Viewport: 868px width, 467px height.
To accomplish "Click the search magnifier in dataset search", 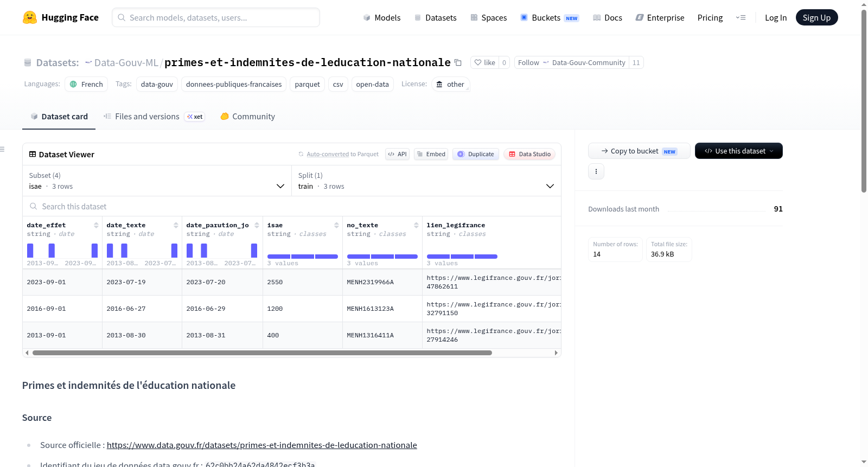I will coord(34,206).
